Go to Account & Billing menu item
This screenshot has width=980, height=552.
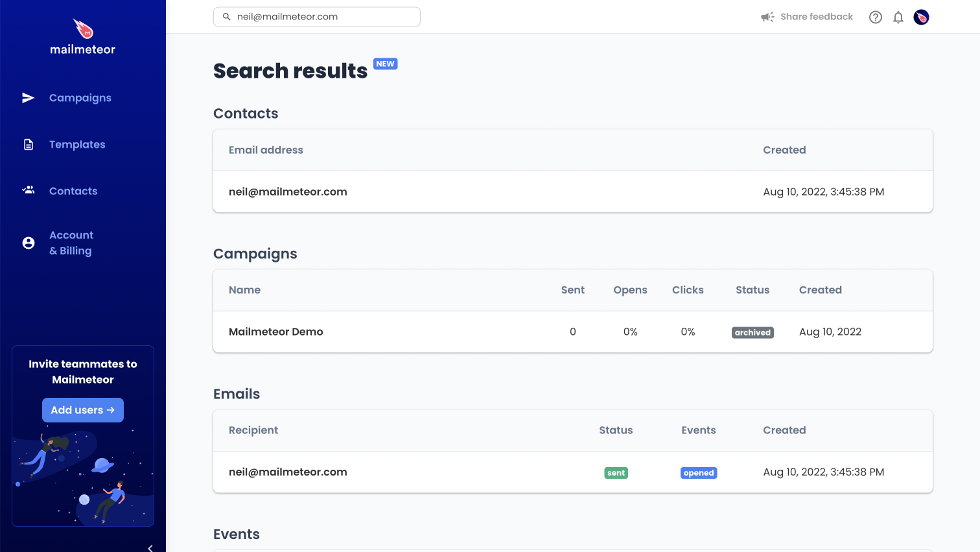click(71, 243)
